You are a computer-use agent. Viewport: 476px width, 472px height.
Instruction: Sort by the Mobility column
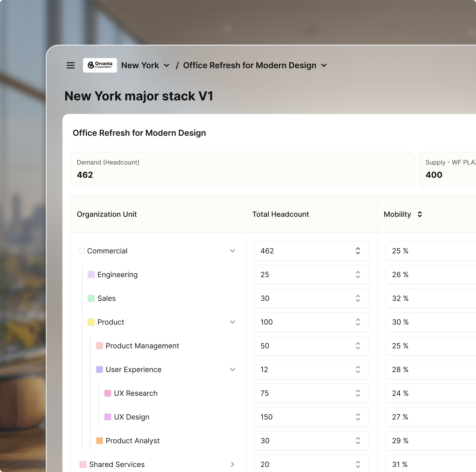pyautogui.click(x=420, y=214)
